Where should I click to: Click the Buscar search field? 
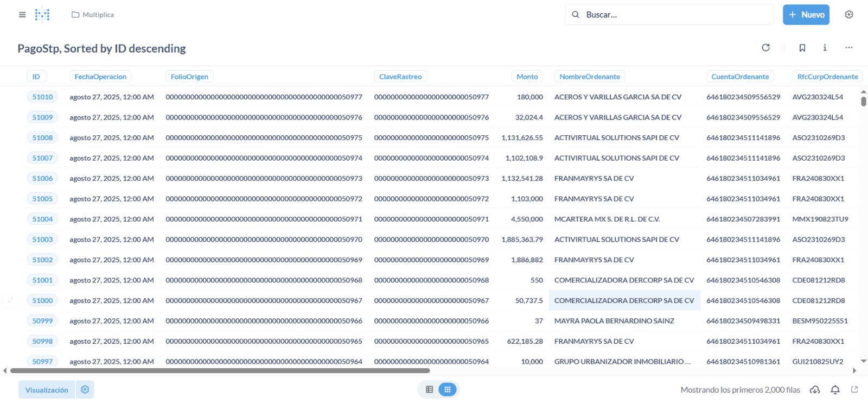673,15
